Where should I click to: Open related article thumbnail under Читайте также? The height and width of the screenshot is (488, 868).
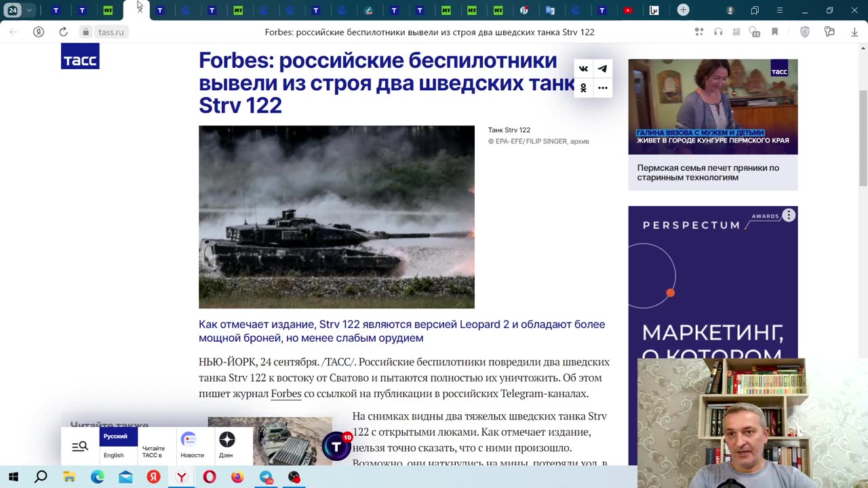270,441
